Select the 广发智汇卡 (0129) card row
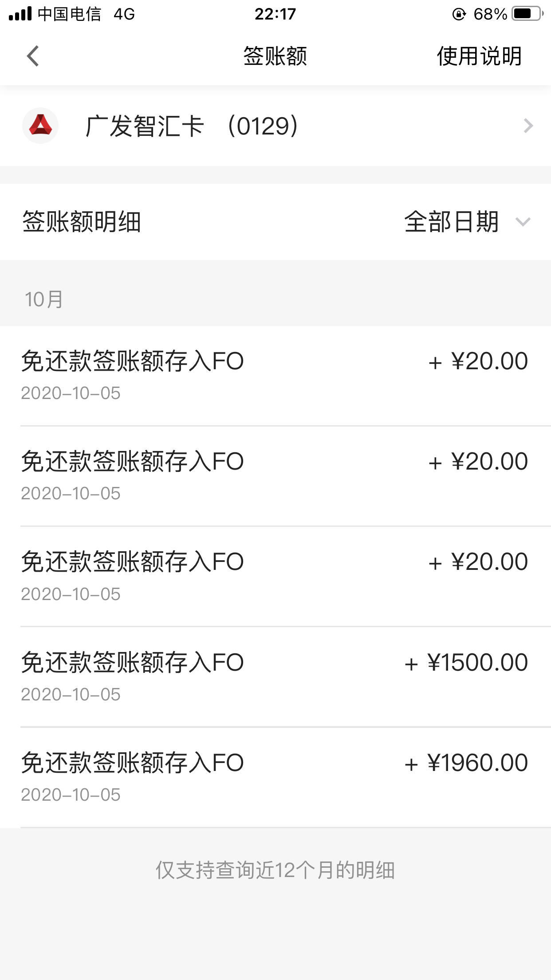Screen dimensions: 551x980 click(275, 126)
